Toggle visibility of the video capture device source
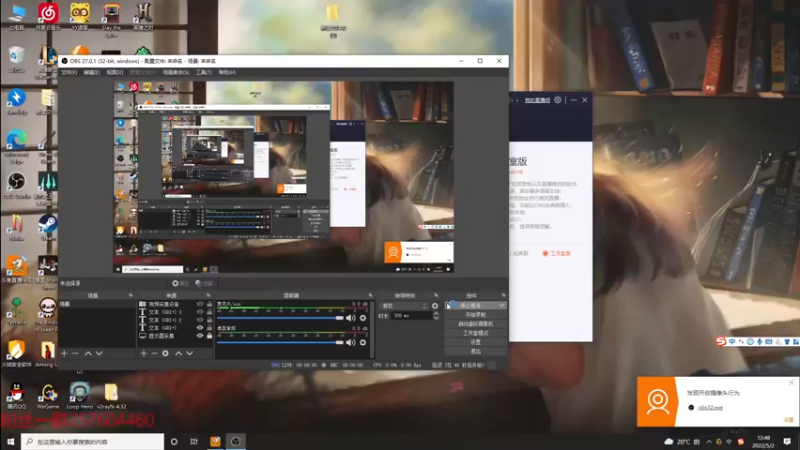The width and height of the screenshot is (800, 450). tap(200, 304)
